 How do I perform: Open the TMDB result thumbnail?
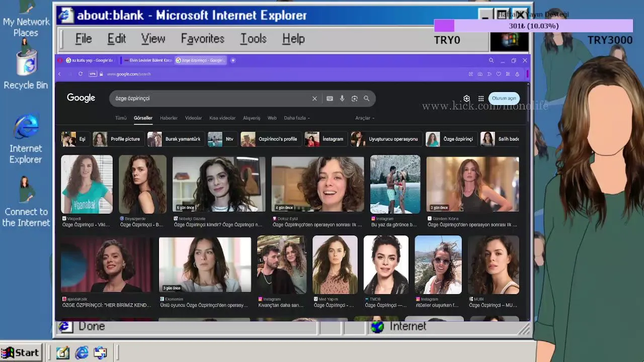point(386,264)
